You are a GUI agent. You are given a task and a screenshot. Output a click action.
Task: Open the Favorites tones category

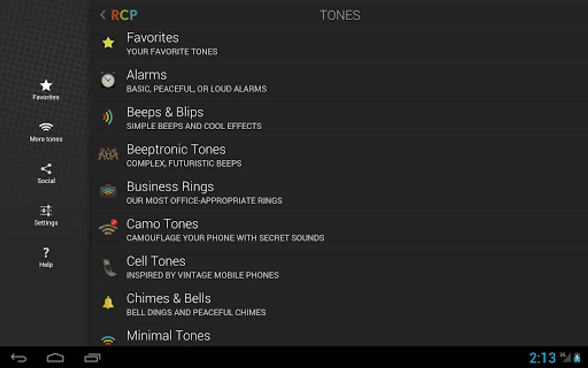171,43
